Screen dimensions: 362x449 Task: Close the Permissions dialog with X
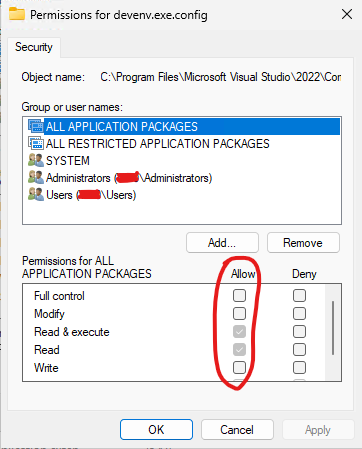(x=347, y=14)
